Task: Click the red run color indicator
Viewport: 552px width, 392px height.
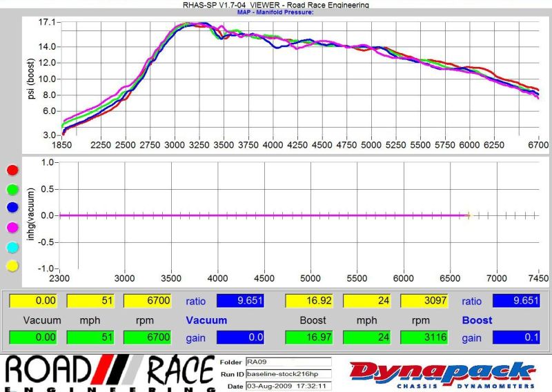Action: click(12, 170)
